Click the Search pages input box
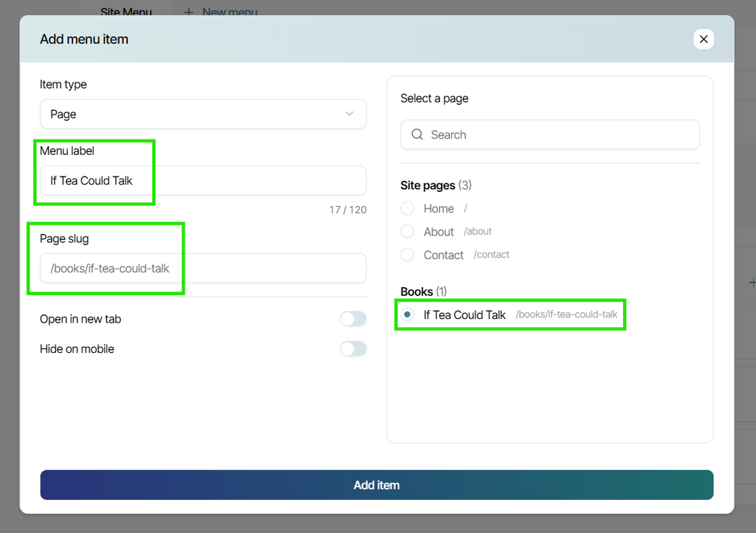The image size is (756, 533). [x=549, y=134]
